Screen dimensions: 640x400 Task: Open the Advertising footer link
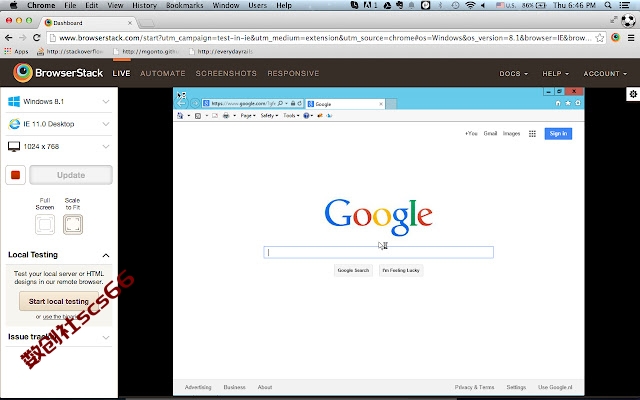pyautogui.click(x=198, y=387)
